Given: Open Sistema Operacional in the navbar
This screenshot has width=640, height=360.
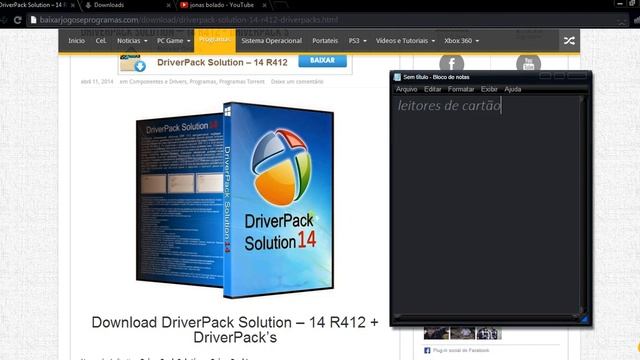Looking at the screenshot, I should coord(271,41).
